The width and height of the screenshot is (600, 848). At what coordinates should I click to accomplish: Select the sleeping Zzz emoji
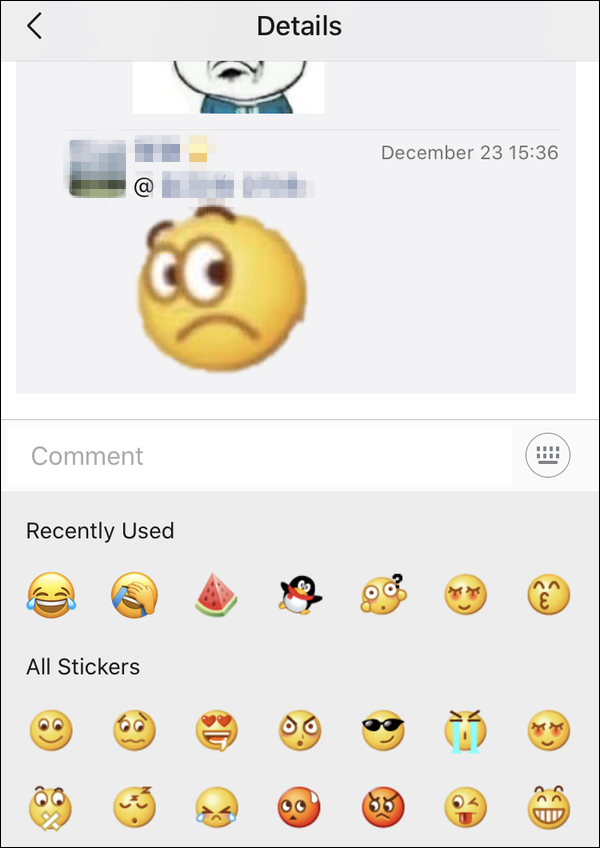click(134, 808)
